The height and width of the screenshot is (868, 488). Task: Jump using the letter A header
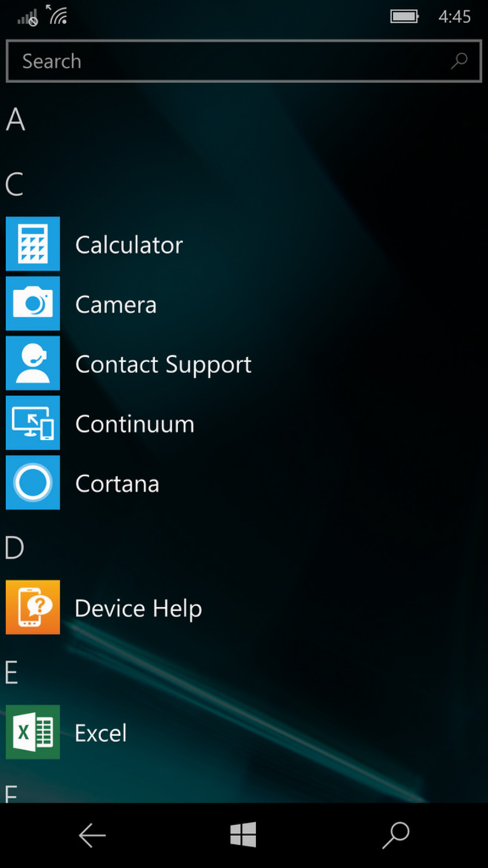click(x=16, y=120)
